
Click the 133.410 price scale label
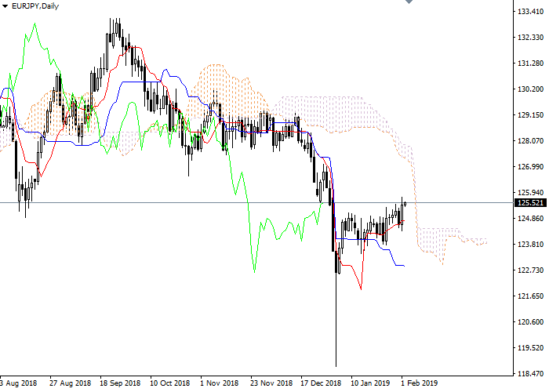530,12
